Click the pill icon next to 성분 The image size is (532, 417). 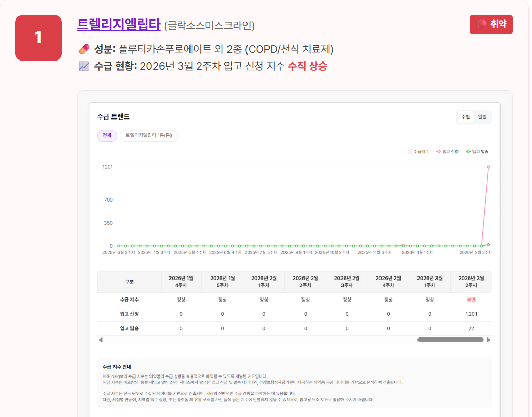(x=84, y=49)
